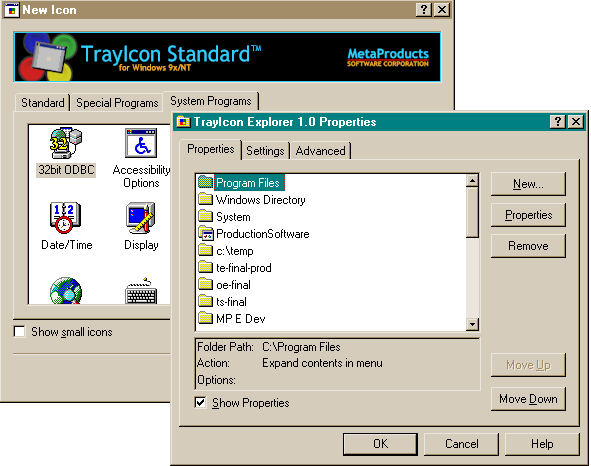The height and width of the screenshot is (466, 591).
Task: Click the Remove button
Action: 528,246
